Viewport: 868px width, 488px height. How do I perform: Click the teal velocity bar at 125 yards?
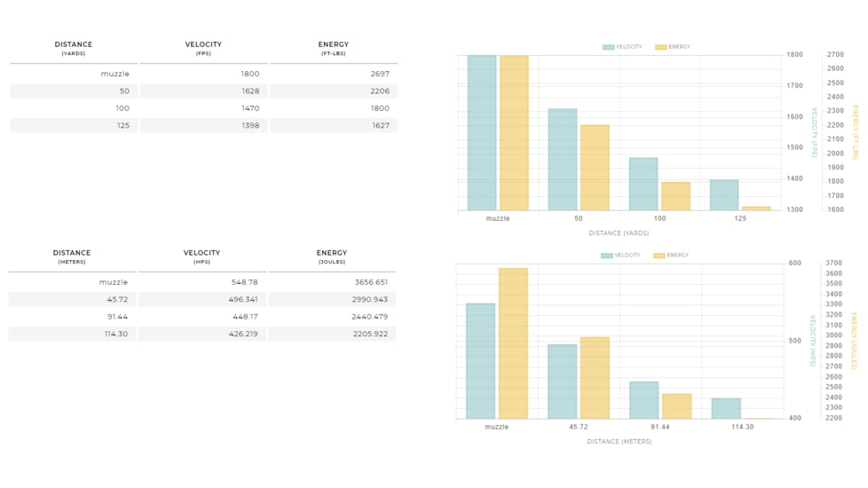[x=724, y=195]
